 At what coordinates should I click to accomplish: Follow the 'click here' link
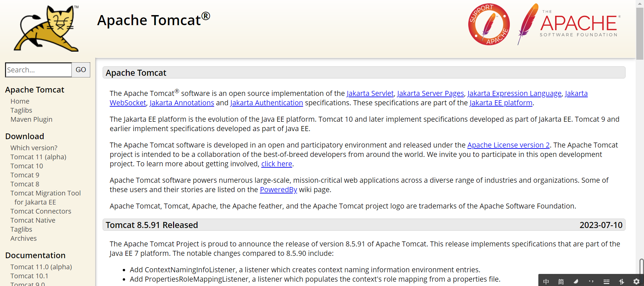(x=277, y=164)
